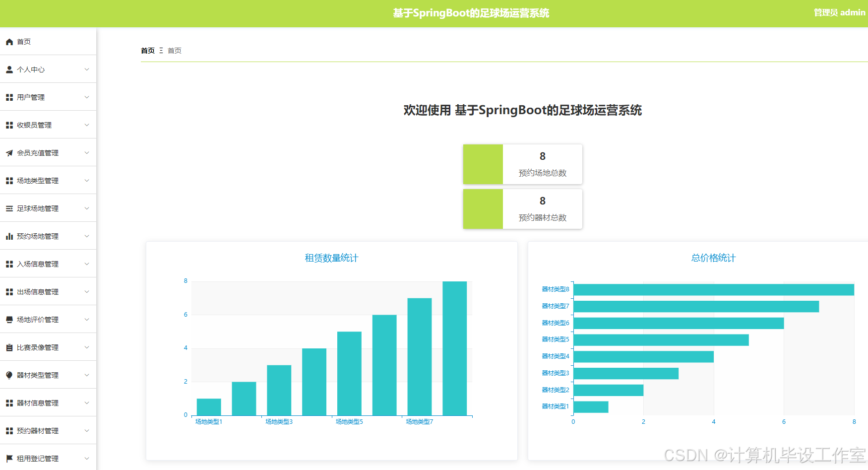Viewport: 868px width, 470px height.
Task: Expand the 会员充值管理 chevron
Action: pos(87,153)
